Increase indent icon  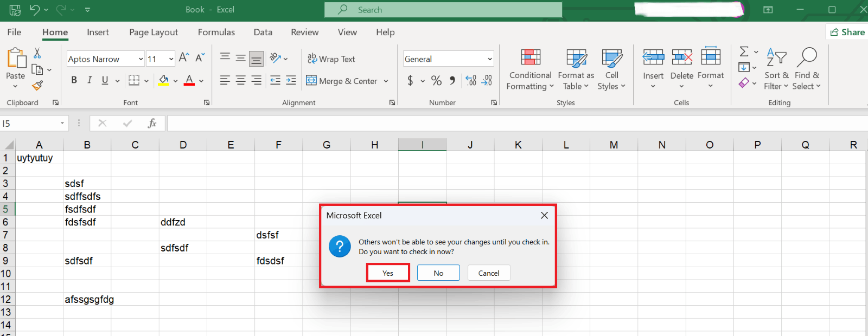pos(291,80)
